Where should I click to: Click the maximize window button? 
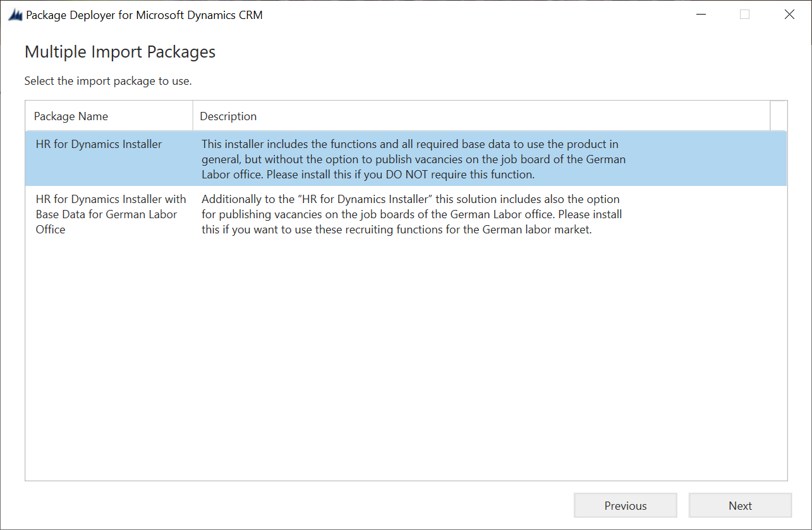click(744, 15)
